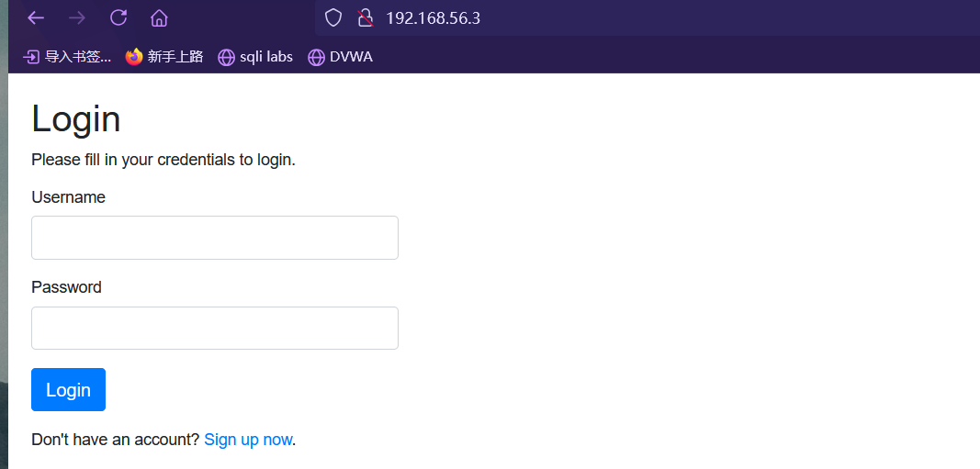Open the sqli labs bookmark

[x=255, y=57]
